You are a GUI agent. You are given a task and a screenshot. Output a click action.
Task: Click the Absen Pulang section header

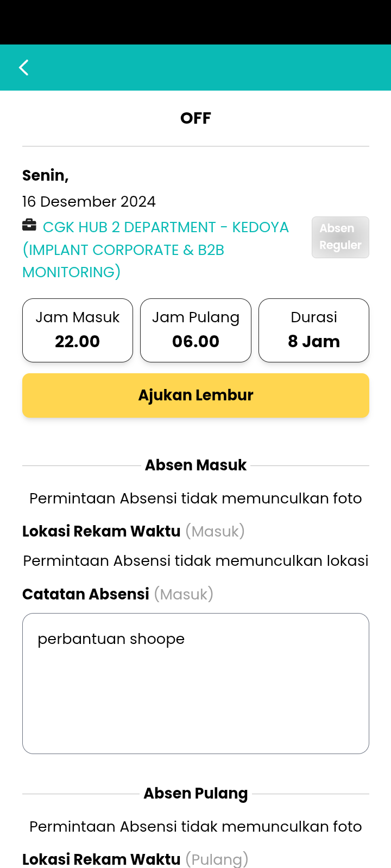point(195,794)
